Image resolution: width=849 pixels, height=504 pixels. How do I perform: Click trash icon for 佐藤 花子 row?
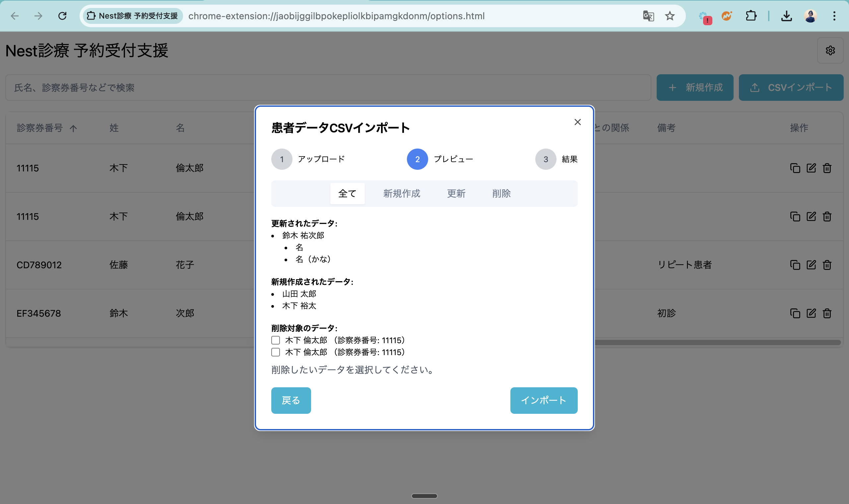(827, 265)
